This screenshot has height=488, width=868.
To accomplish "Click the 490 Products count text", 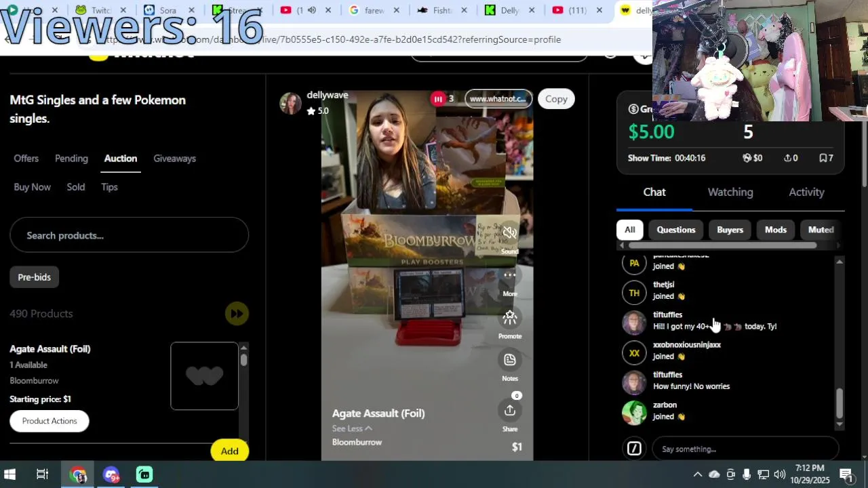I will point(41,314).
